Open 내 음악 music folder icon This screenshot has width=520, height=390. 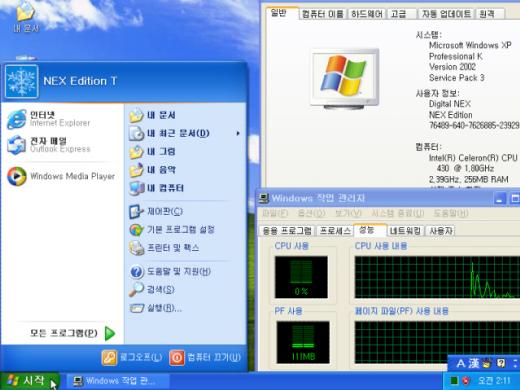[x=136, y=170]
